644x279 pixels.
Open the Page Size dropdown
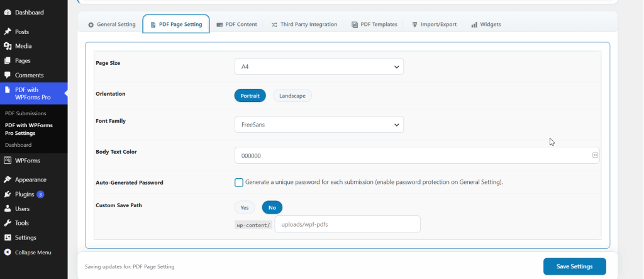pyautogui.click(x=319, y=67)
